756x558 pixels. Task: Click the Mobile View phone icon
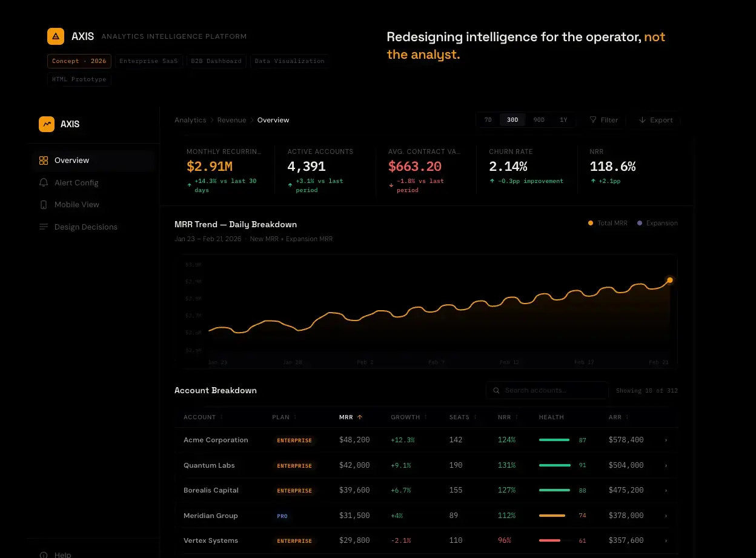click(44, 205)
